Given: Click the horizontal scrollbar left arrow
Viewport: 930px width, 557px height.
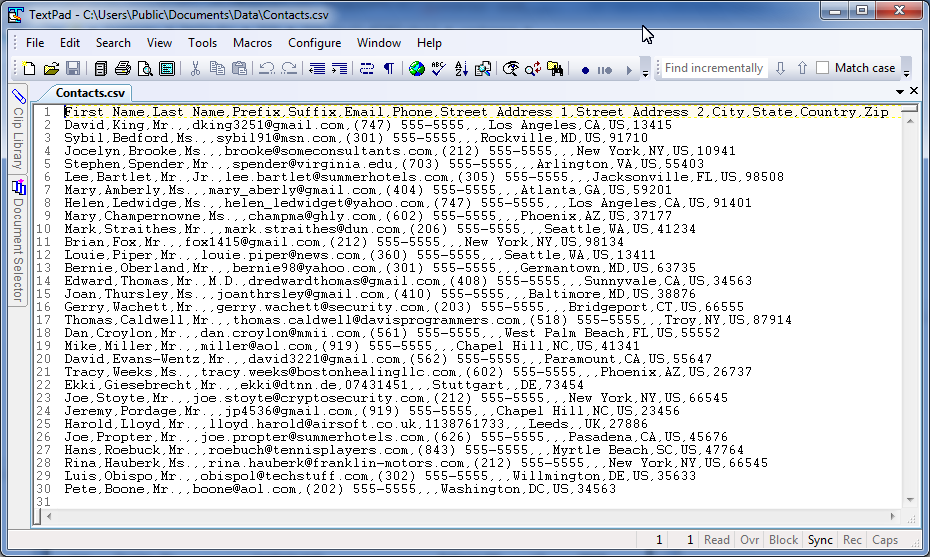Looking at the screenshot, I should coord(49,516).
